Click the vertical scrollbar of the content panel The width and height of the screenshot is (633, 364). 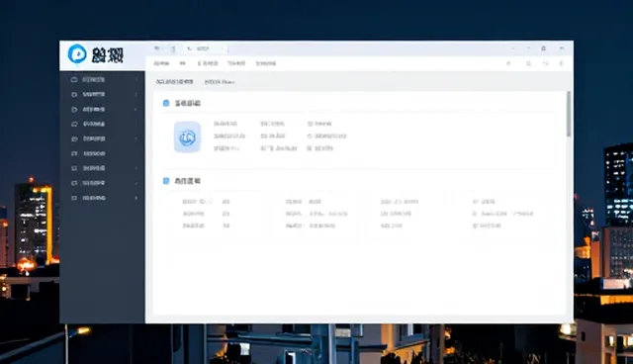point(569,114)
